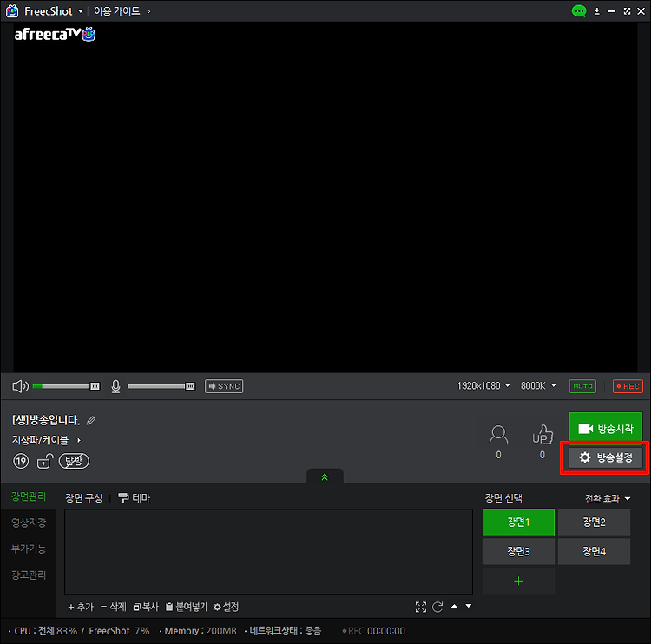Select scene 장면3
The width and height of the screenshot is (651, 644).
click(x=518, y=551)
